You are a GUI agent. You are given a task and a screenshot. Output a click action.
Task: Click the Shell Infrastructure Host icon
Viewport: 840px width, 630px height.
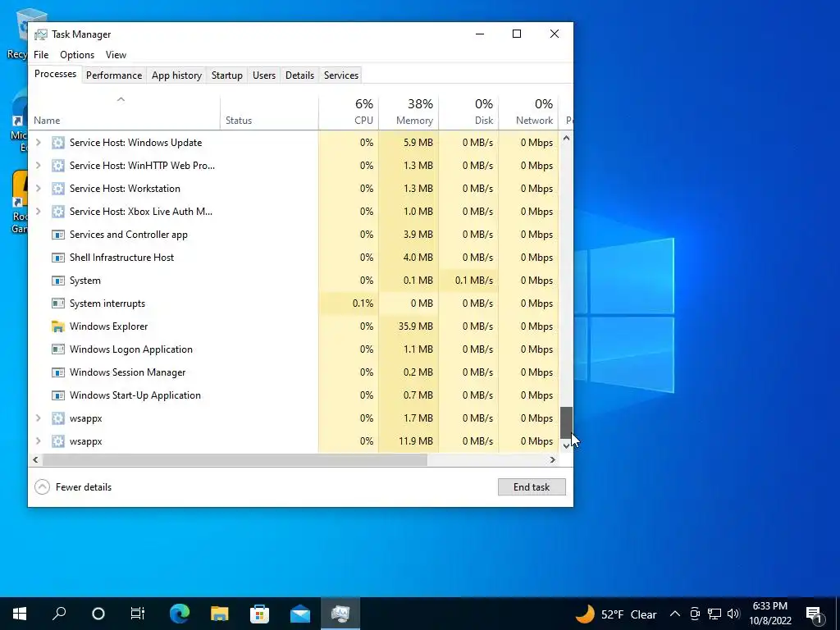(x=58, y=258)
